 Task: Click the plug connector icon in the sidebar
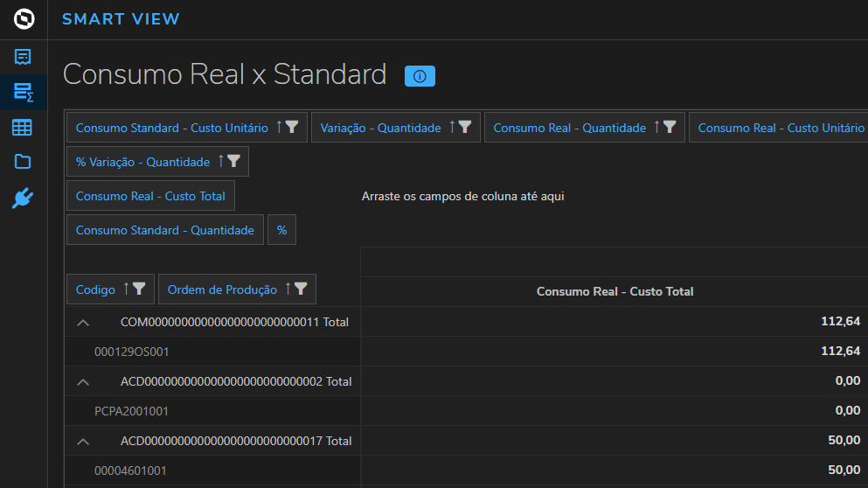coord(23,198)
